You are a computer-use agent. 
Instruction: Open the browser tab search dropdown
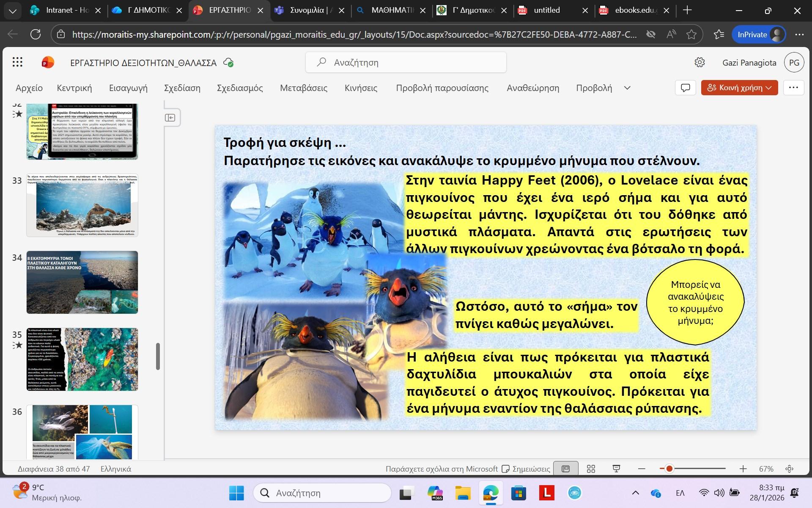[13, 11]
